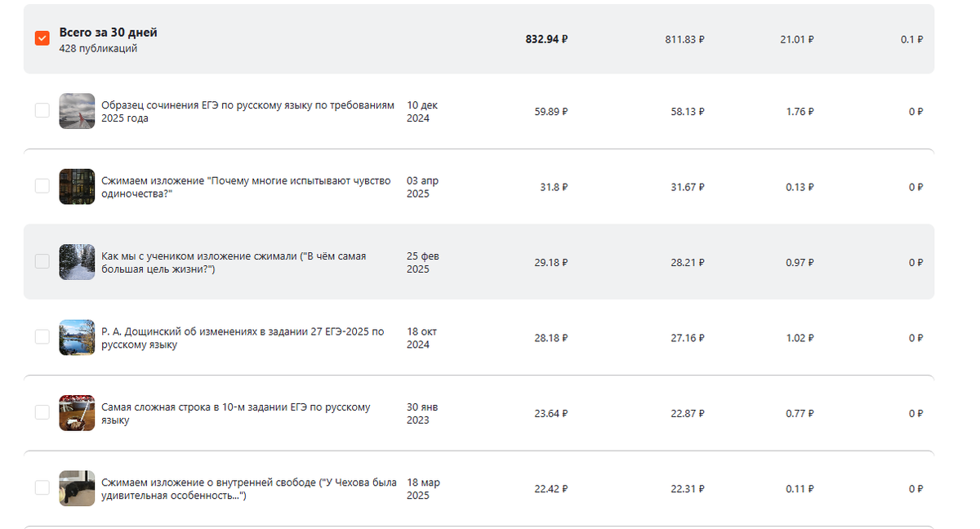Viewport: 980px width, 529px height.
Task: Toggle checkbox beside "Сжимаем изложение о внутренней свободе"
Action: click(42, 488)
